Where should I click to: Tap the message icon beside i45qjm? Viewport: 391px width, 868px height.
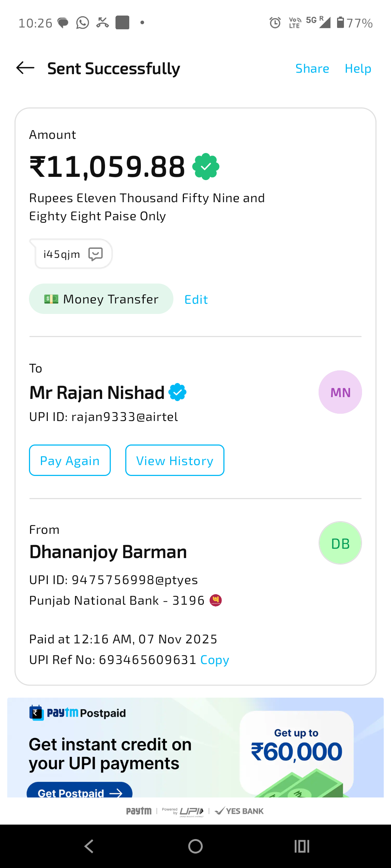[x=96, y=254]
